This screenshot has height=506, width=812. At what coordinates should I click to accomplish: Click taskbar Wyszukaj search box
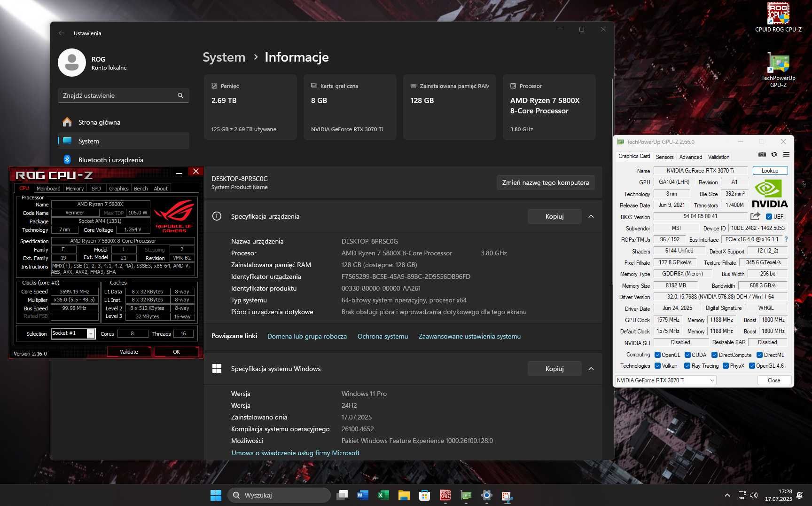click(x=279, y=495)
